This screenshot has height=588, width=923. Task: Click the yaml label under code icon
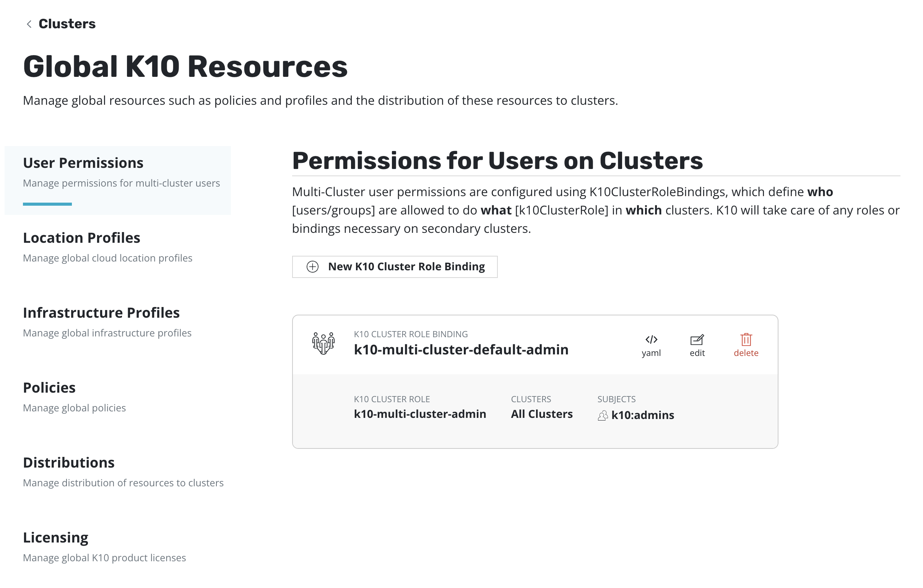pos(651,353)
